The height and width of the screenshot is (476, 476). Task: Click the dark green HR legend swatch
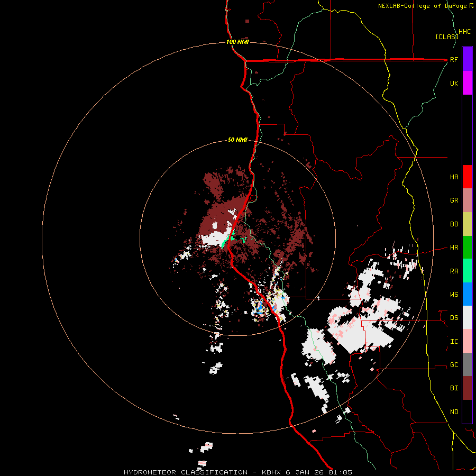(467, 248)
